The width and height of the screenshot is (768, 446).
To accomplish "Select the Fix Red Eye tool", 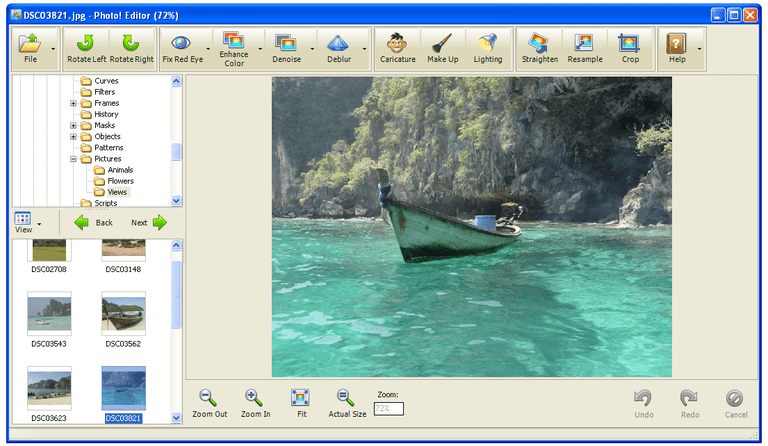I will pyautogui.click(x=182, y=49).
